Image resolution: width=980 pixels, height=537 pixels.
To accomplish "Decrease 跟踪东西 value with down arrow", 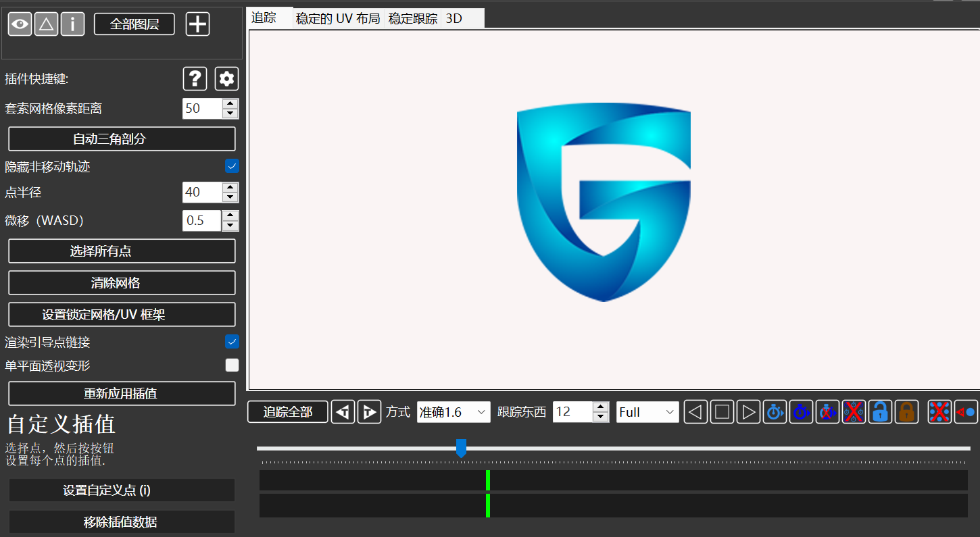I will click(x=601, y=417).
